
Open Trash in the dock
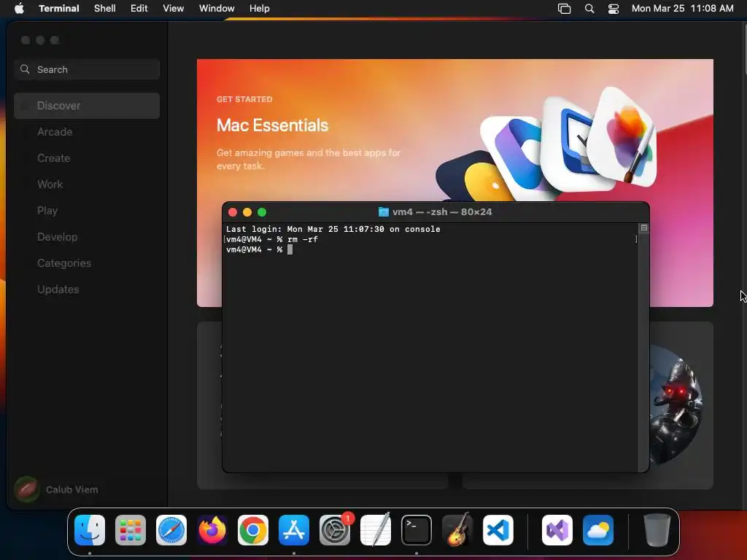point(657,530)
